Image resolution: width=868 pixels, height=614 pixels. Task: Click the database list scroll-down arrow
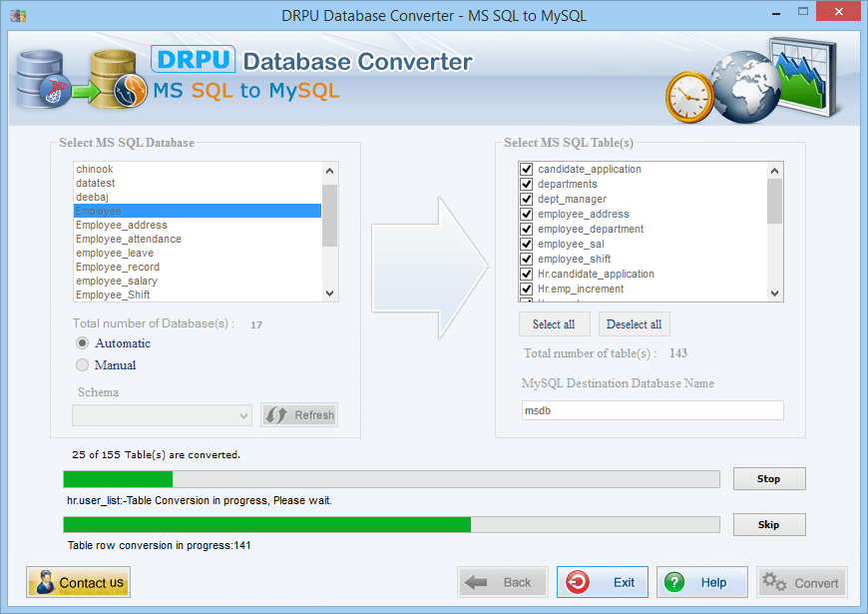point(330,294)
